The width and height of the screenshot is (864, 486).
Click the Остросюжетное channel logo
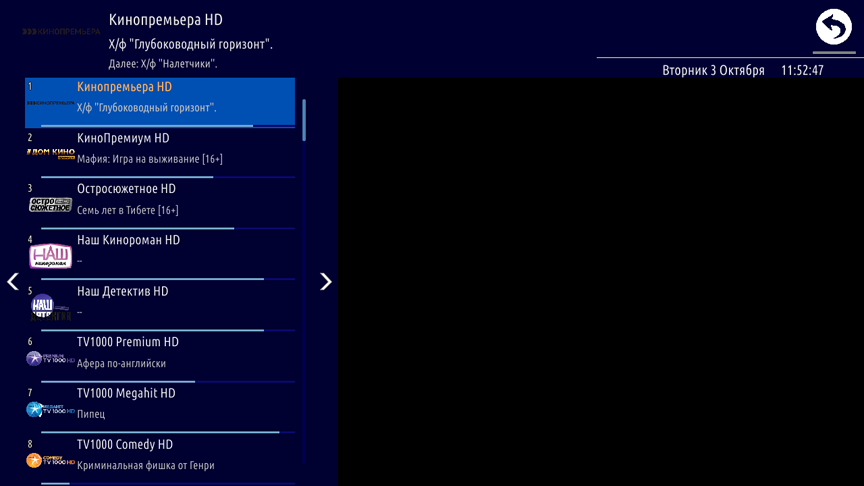point(50,205)
